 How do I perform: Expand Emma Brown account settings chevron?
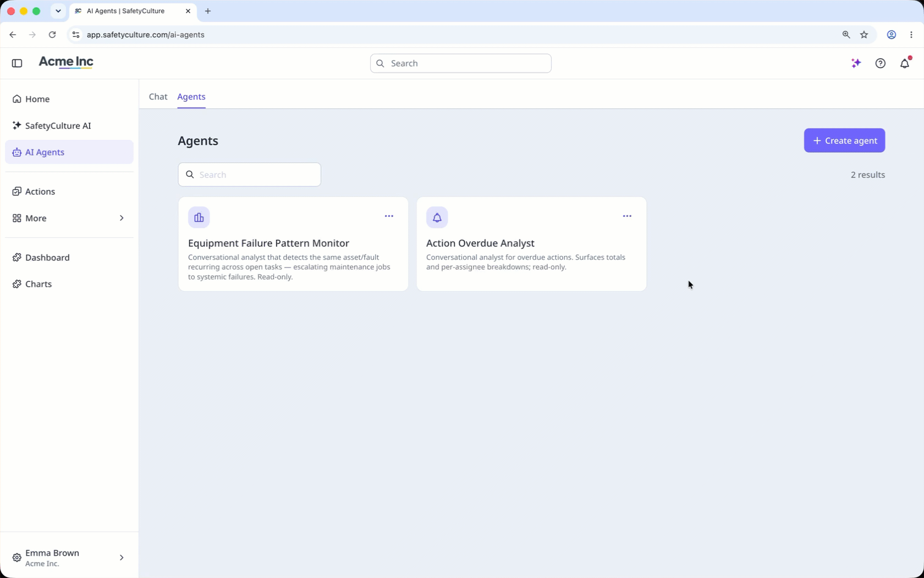[x=122, y=558]
